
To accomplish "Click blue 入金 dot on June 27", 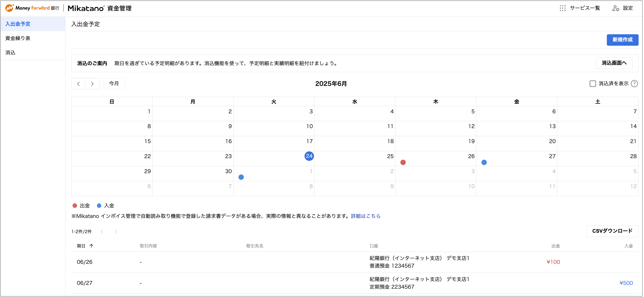I will [x=484, y=163].
